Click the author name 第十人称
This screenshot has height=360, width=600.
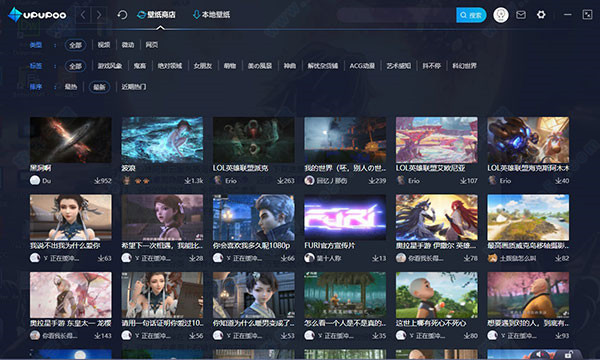click(329, 258)
